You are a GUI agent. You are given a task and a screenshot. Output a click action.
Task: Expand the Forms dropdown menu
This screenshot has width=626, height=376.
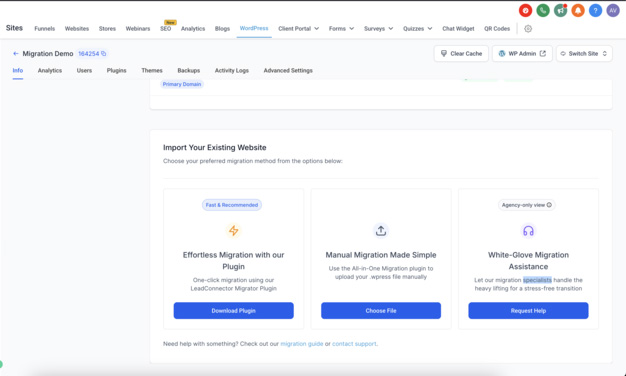[x=341, y=29]
